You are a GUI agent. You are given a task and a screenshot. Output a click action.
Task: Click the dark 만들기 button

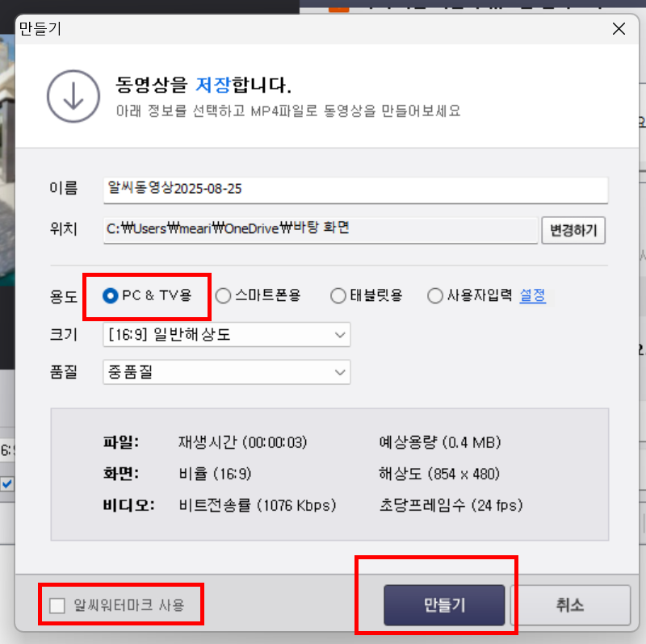[x=444, y=605]
